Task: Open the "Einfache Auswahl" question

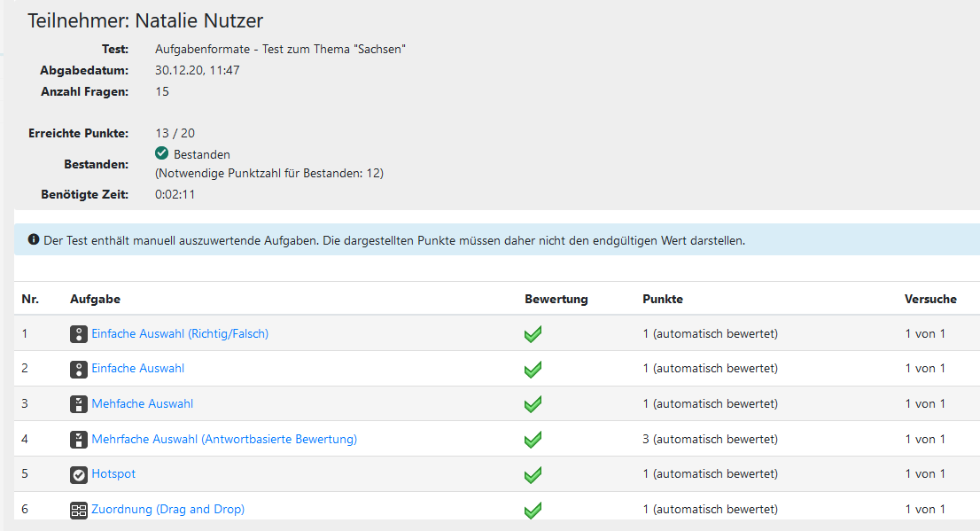Action: point(137,369)
